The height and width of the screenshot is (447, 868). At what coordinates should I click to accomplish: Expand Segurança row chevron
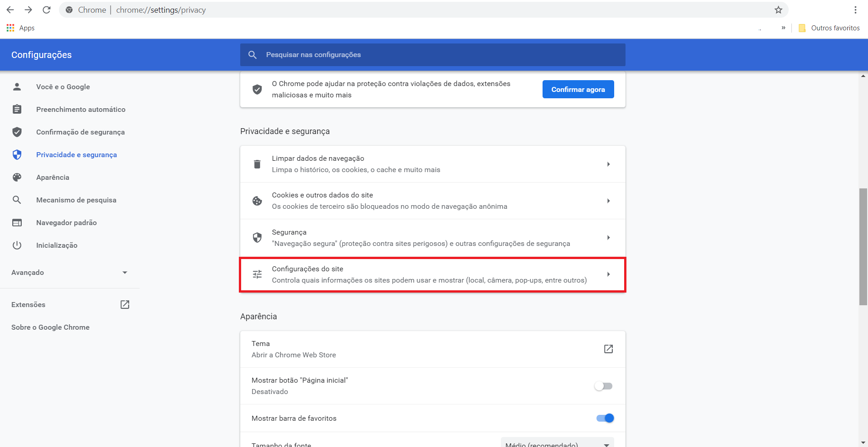(608, 238)
